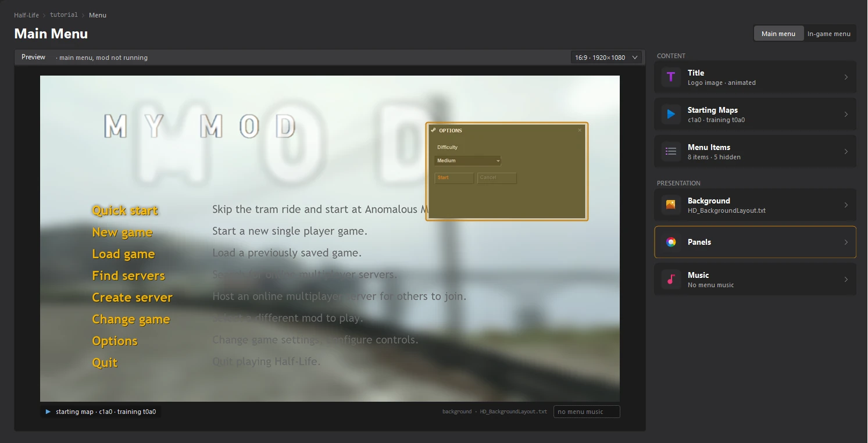This screenshot has height=443, width=868.
Task: Click the Background picture icon
Action: pyautogui.click(x=671, y=205)
